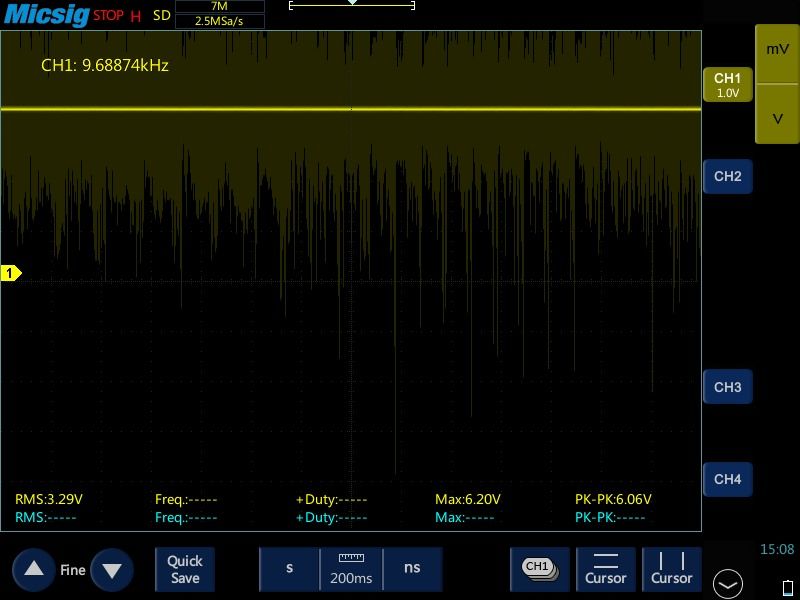This screenshot has width=800, height=600.
Task: Select the CH1 1.0V channel tab
Action: (728, 85)
